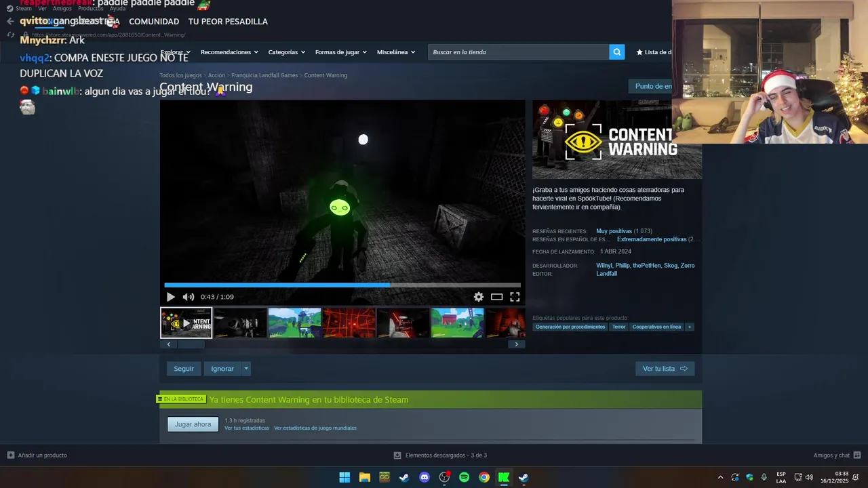
Task: Select the Content Warning trailer thumbnail
Action: (186, 323)
